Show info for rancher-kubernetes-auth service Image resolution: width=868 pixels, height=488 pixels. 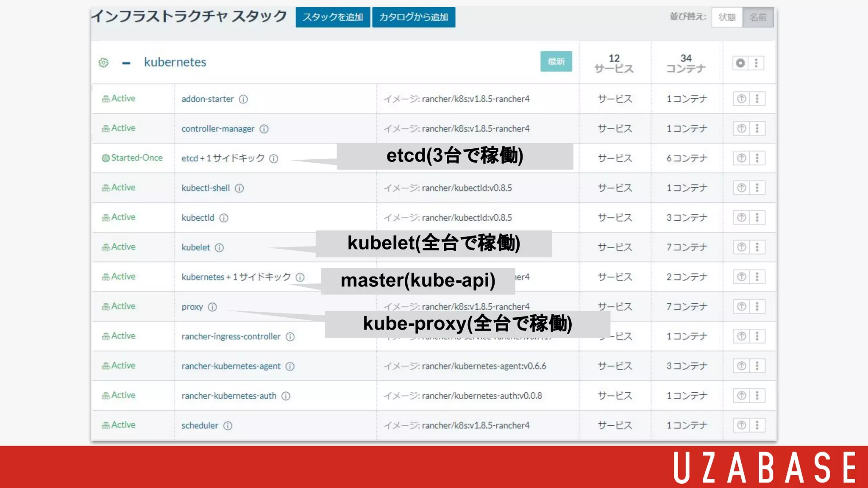point(286,396)
